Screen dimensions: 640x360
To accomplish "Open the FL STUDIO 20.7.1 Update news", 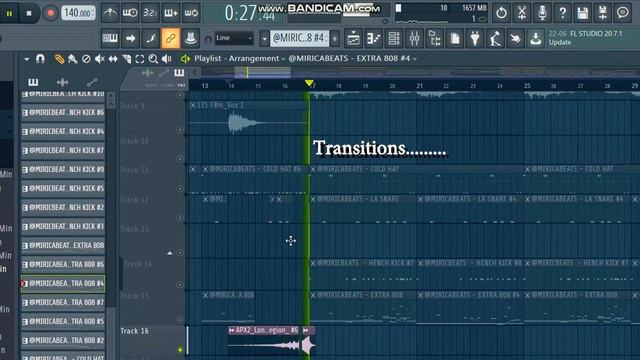I will tap(585, 38).
